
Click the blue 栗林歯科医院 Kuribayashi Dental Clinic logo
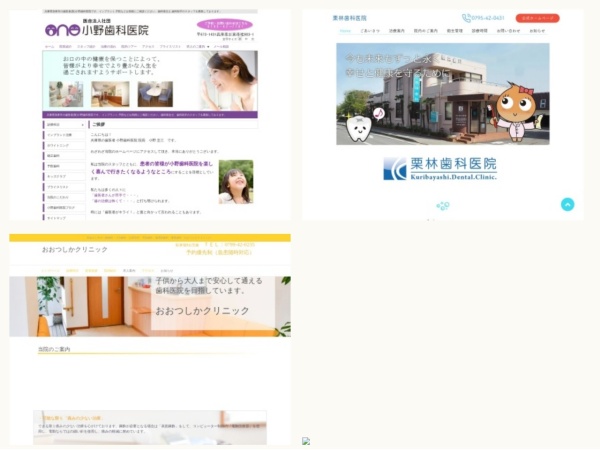[440, 168]
